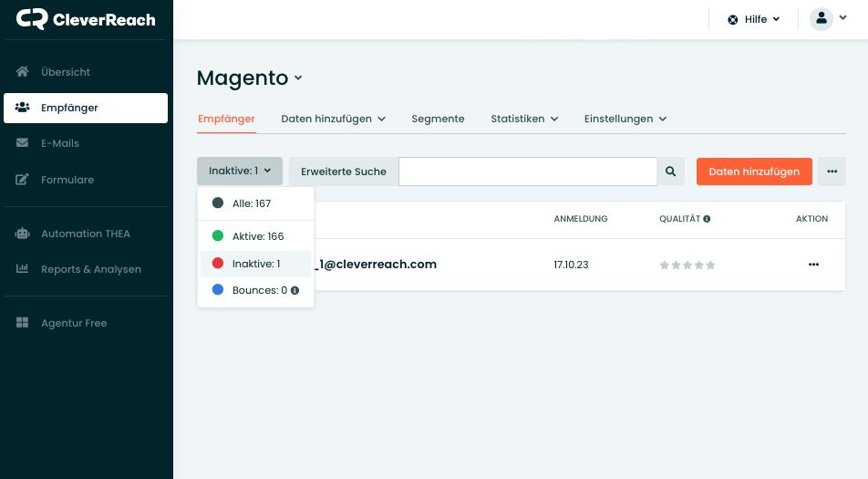Open the more options menu next to Daten hinzufügen
This screenshot has width=868, height=479.
point(832,172)
